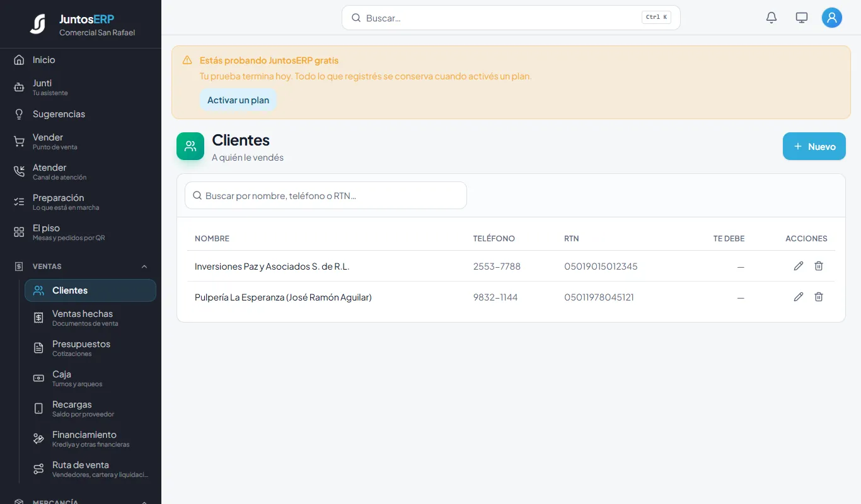This screenshot has width=861, height=504.
Task: Delete Pulpería La Esperanza with trash icon
Action: click(x=819, y=297)
